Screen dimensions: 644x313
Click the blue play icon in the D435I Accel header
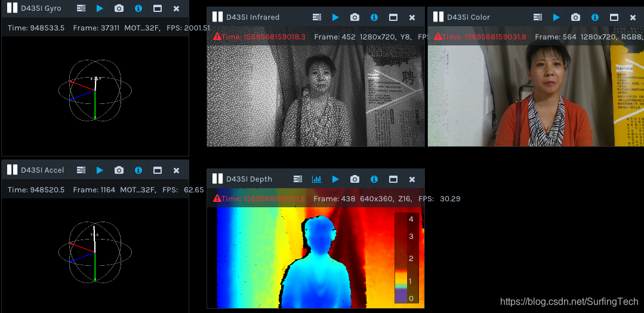[100, 170]
